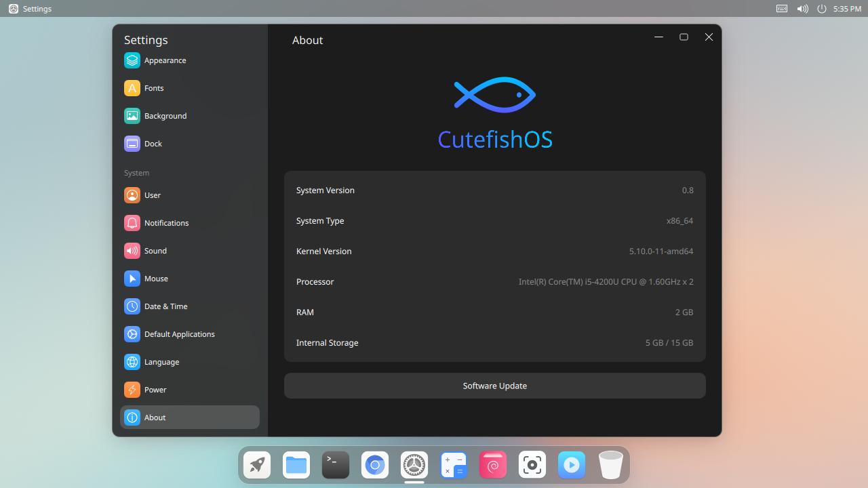Minimize the Settings window

pyautogui.click(x=658, y=37)
